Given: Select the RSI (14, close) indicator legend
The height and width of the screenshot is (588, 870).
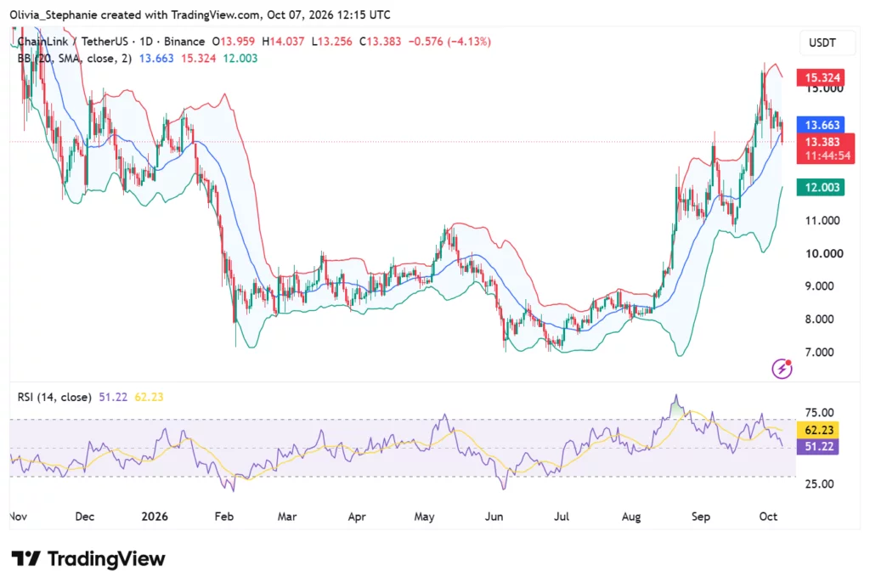Looking at the screenshot, I should coord(54,397).
